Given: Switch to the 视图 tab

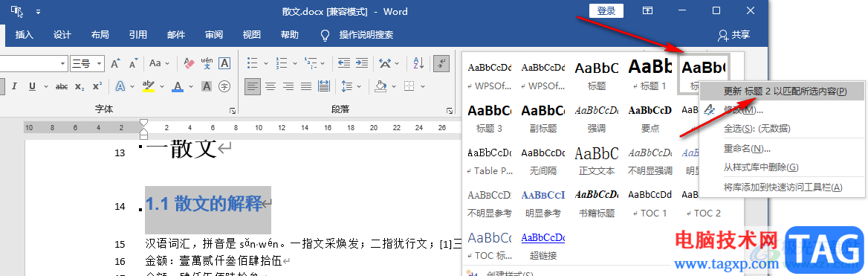Looking at the screenshot, I should (x=251, y=35).
